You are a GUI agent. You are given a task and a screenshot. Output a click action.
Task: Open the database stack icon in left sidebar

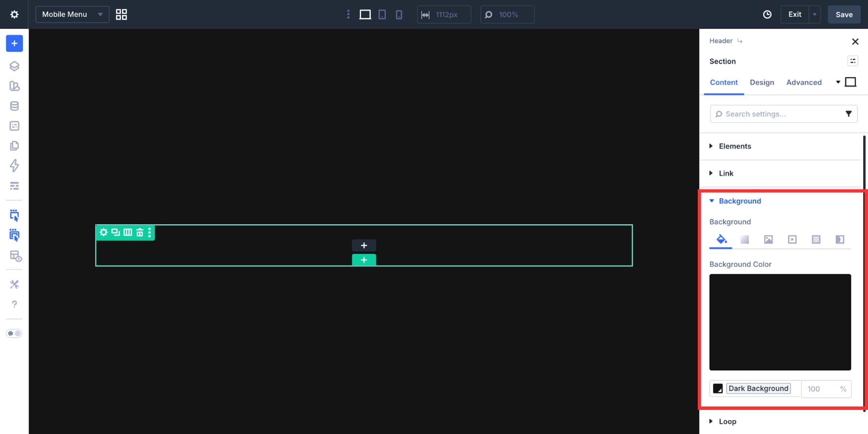coord(14,106)
